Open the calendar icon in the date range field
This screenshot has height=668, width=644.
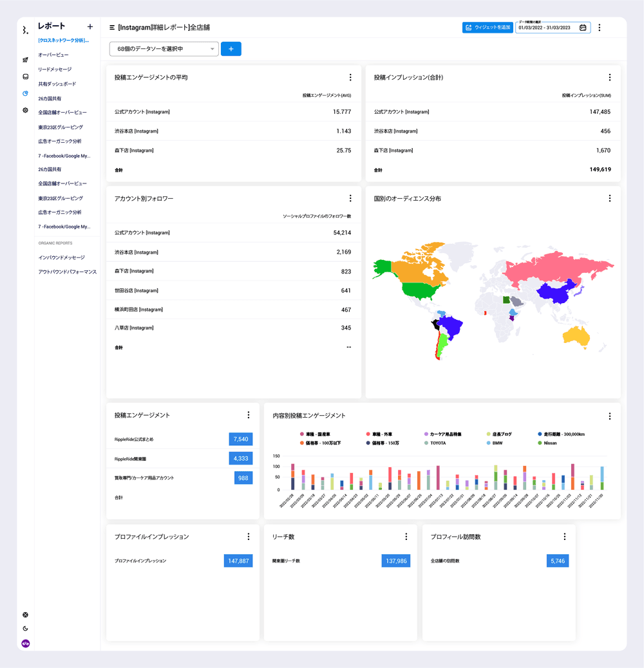(x=583, y=28)
